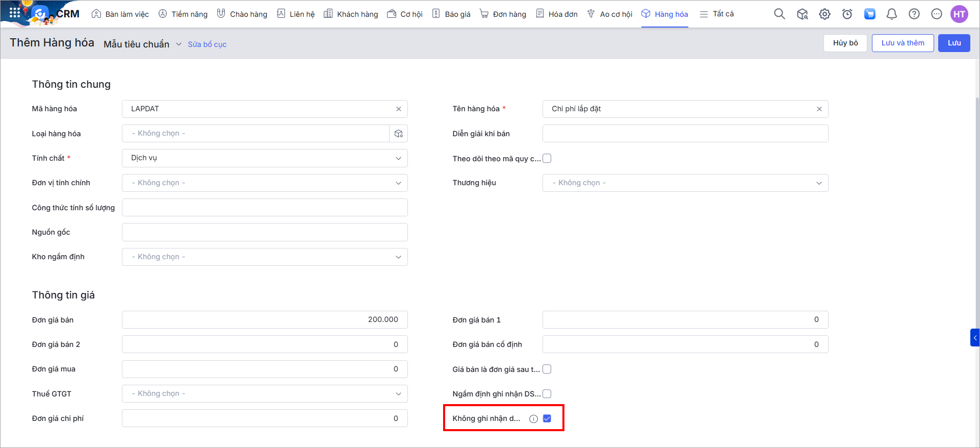
Task: Click the search magnifier icon
Action: point(779,14)
